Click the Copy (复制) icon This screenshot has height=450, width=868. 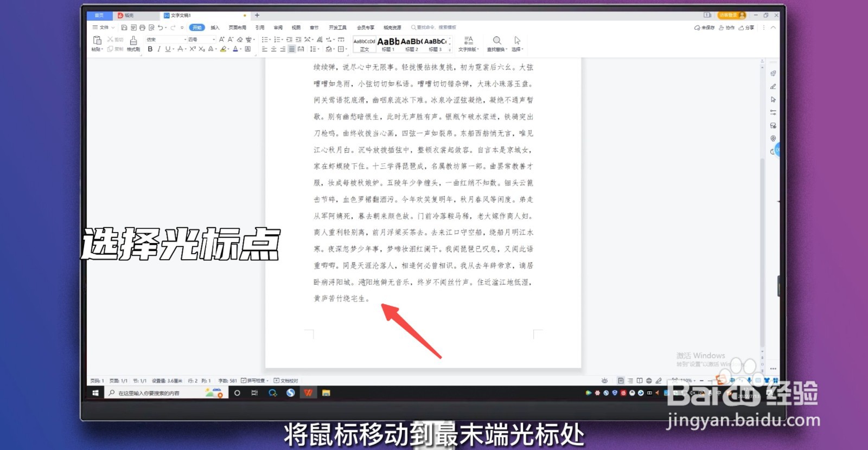pos(115,49)
